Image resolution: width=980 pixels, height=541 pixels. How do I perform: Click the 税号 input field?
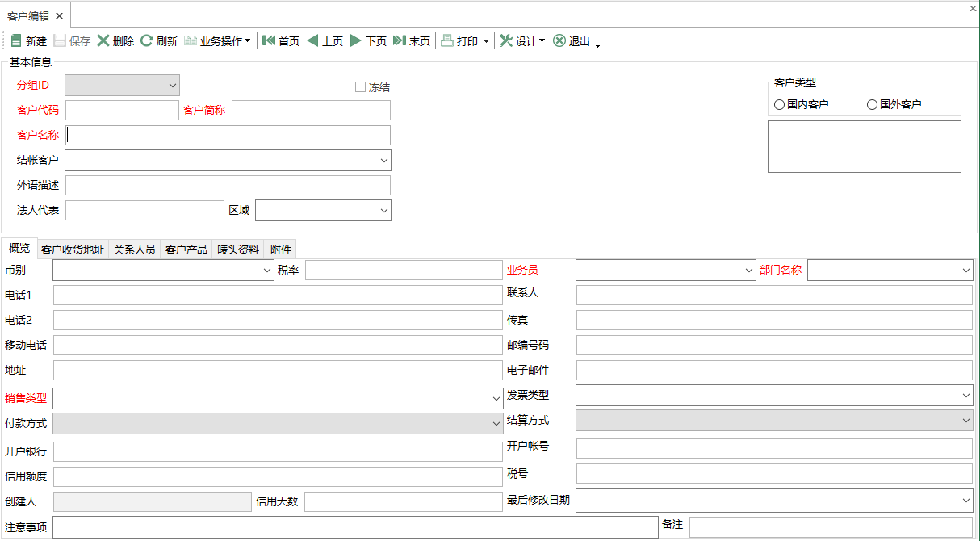[775, 473]
